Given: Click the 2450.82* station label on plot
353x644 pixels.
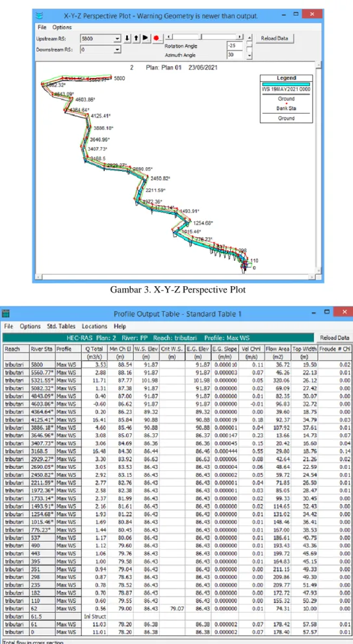Looking at the screenshot, I should pos(160,178).
